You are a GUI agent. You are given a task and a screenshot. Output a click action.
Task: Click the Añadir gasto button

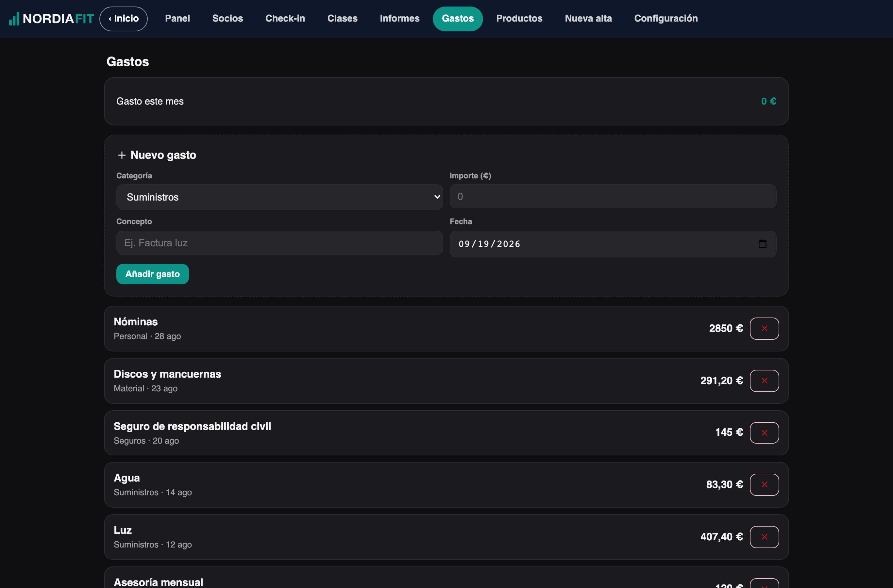pos(152,274)
